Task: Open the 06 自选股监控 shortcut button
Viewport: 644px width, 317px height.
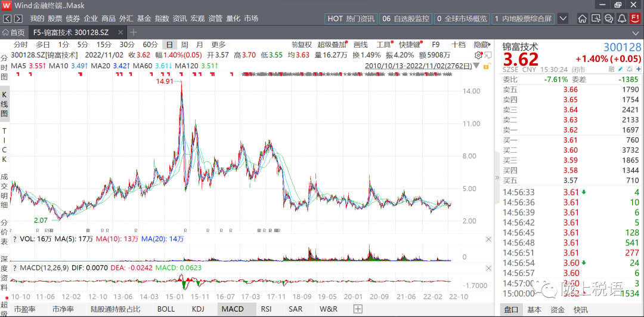Action: coord(406,19)
